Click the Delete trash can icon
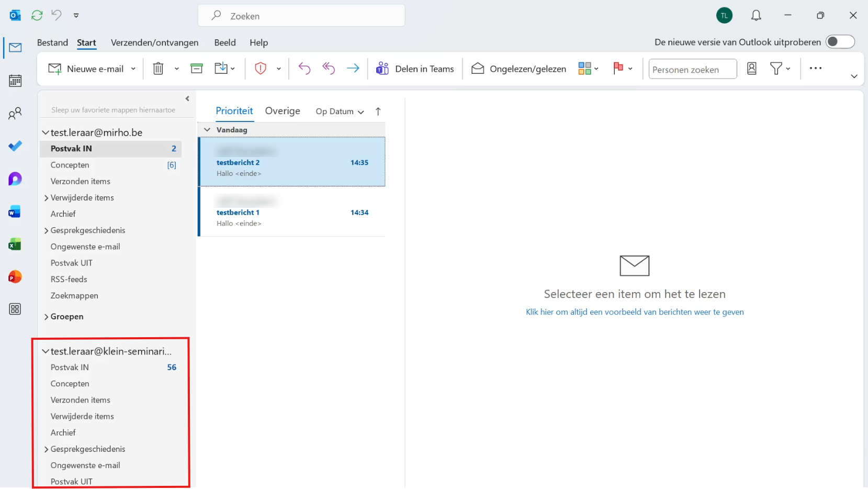Screen dimensions: 868x489 pos(158,69)
